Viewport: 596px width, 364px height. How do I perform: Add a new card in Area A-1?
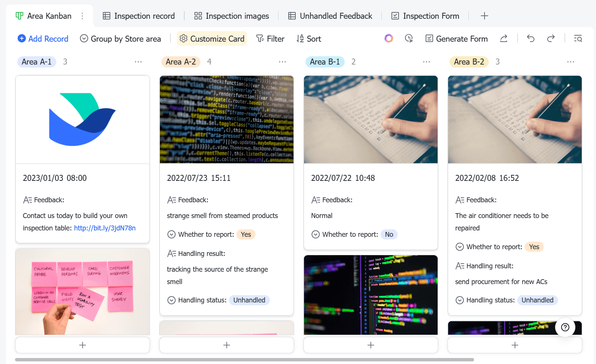pos(83,345)
